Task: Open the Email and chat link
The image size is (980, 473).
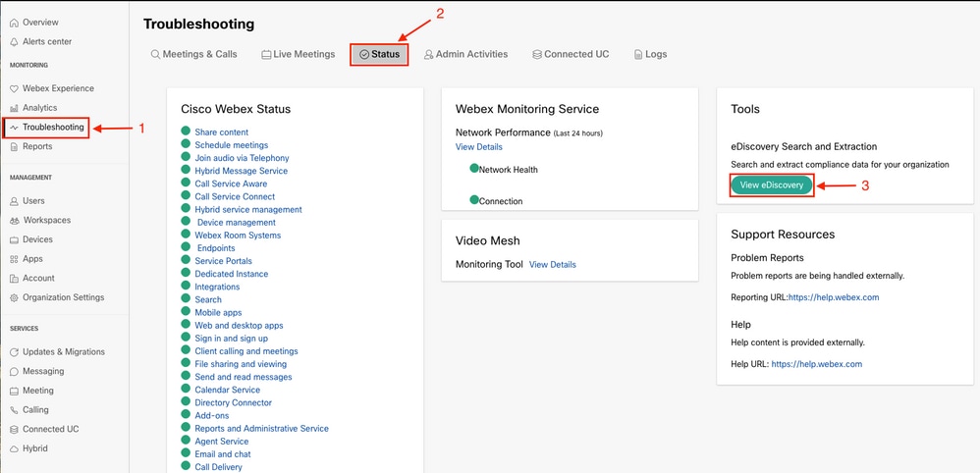Action: [x=223, y=455]
